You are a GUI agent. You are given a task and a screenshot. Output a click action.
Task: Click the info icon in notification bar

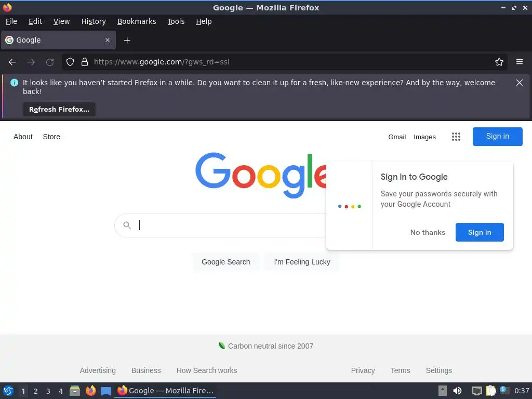pos(14,83)
